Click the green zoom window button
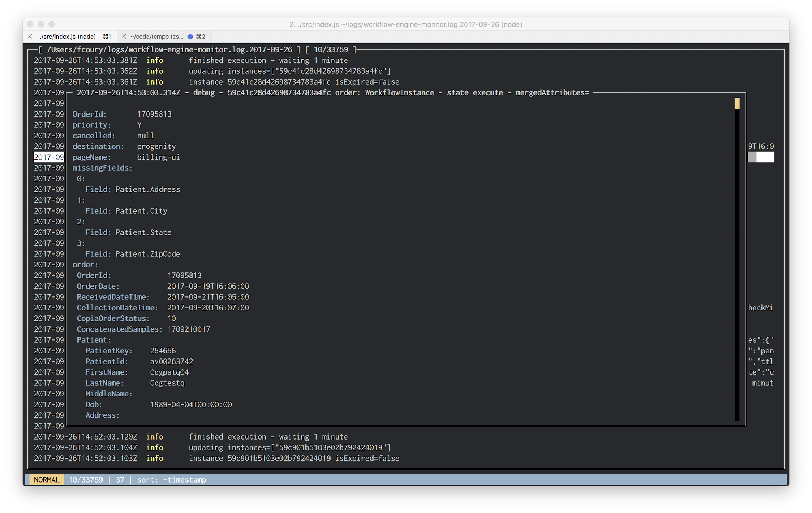The width and height of the screenshot is (812, 513). (52, 24)
